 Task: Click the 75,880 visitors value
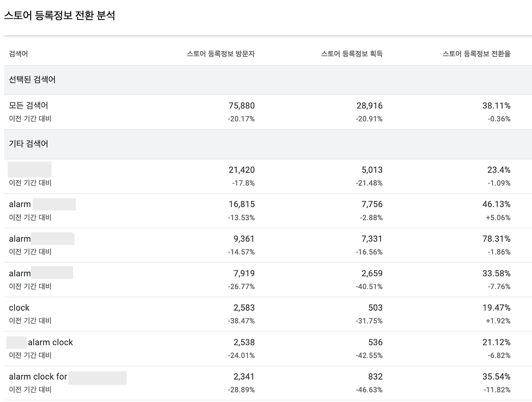tap(241, 106)
